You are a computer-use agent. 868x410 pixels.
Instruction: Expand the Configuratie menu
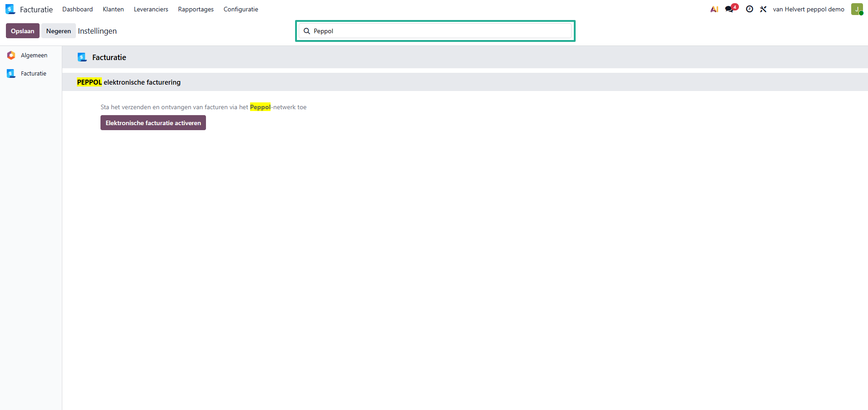pos(241,9)
